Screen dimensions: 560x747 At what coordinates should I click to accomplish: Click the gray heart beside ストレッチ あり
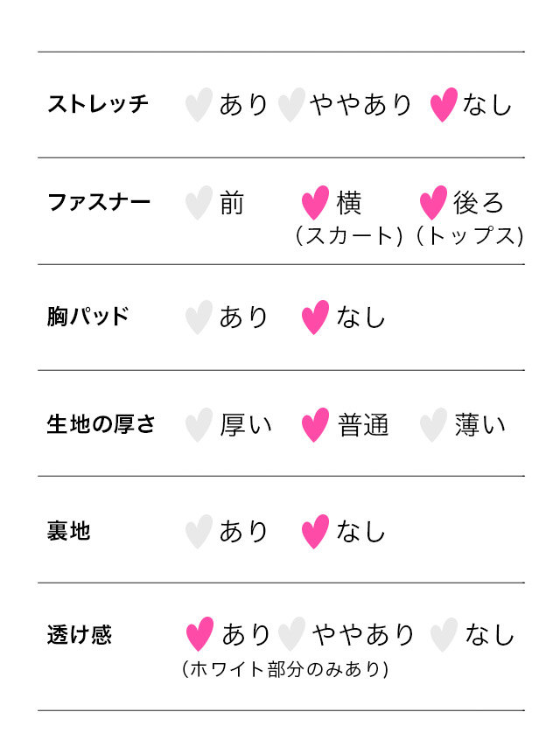click(199, 105)
